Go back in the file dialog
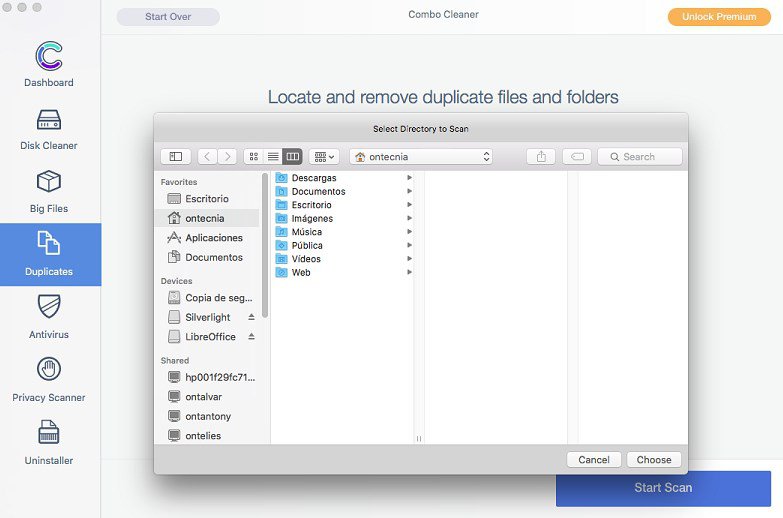This screenshot has height=518, width=783. pos(207,157)
